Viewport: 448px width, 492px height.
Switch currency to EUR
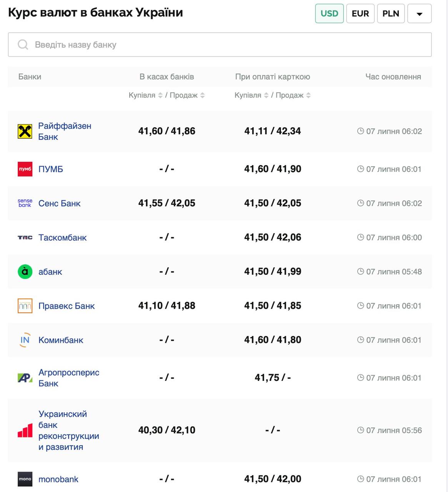(360, 13)
